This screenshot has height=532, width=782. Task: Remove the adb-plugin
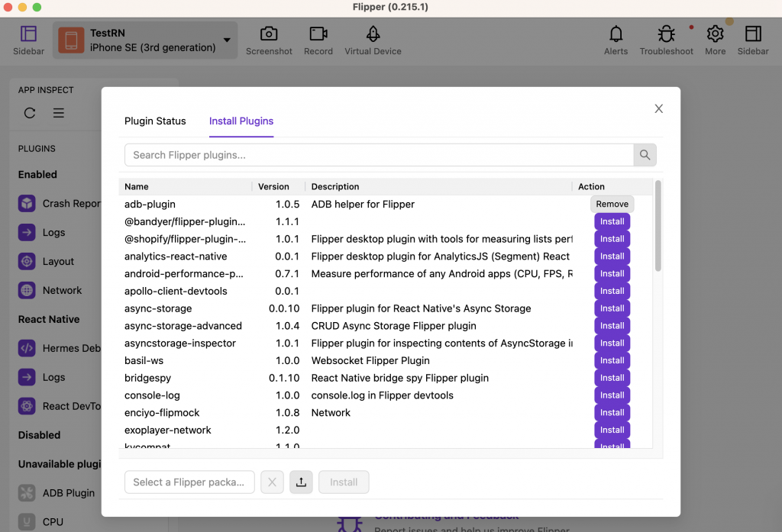coord(612,204)
